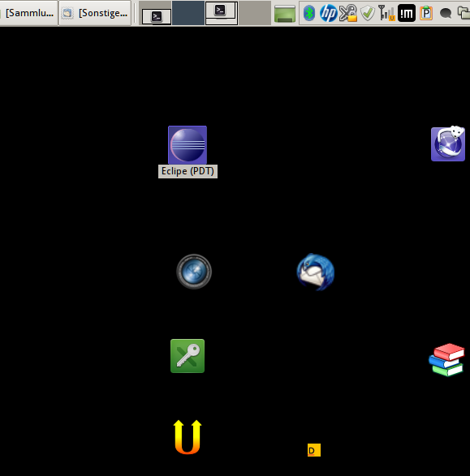Click the Bluetooth tray icon
This screenshot has width=470, height=476.
coord(309,13)
